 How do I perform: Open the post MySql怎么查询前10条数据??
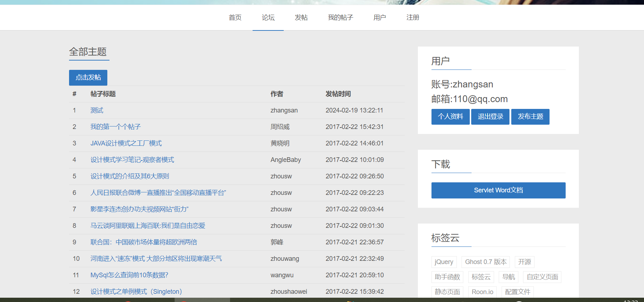pyautogui.click(x=129, y=275)
